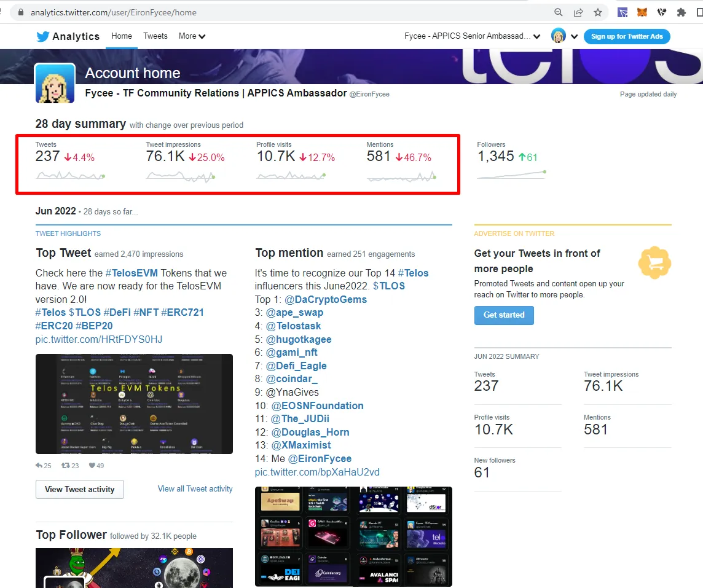Click the Tweet impressions 76.1K sparkline
The image size is (703, 588).
coord(181,176)
